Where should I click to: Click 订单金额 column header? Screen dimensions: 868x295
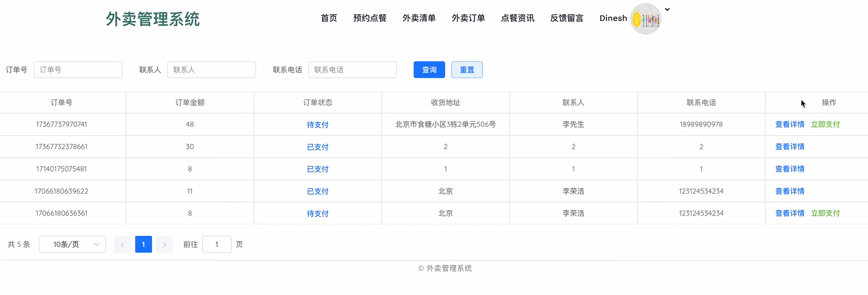(190, 103)
